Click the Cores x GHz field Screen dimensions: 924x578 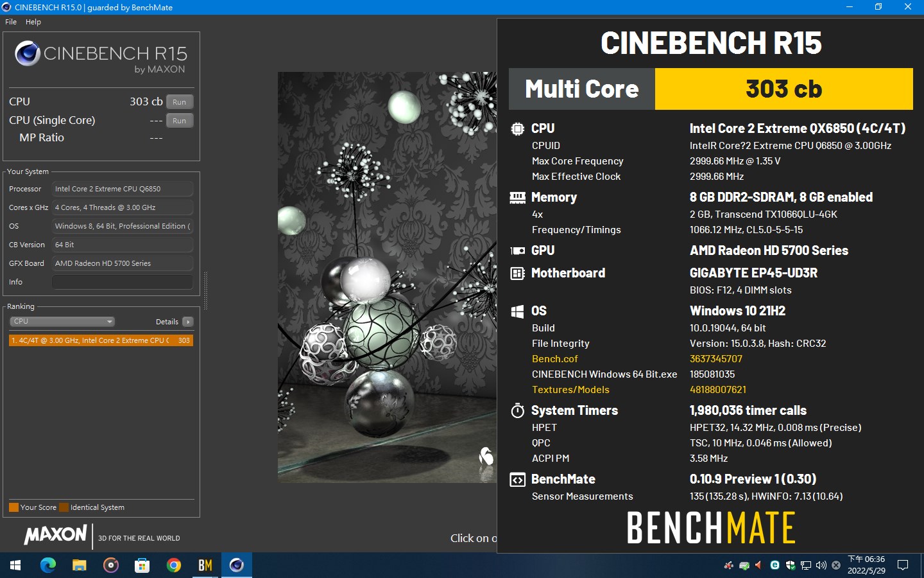pyautogui.click(x=122, y=207)
